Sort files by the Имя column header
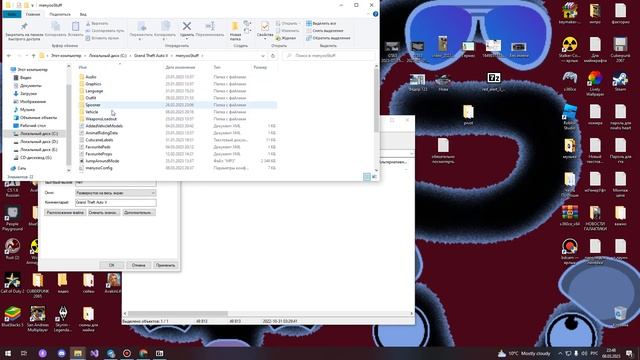 [83, 67]
